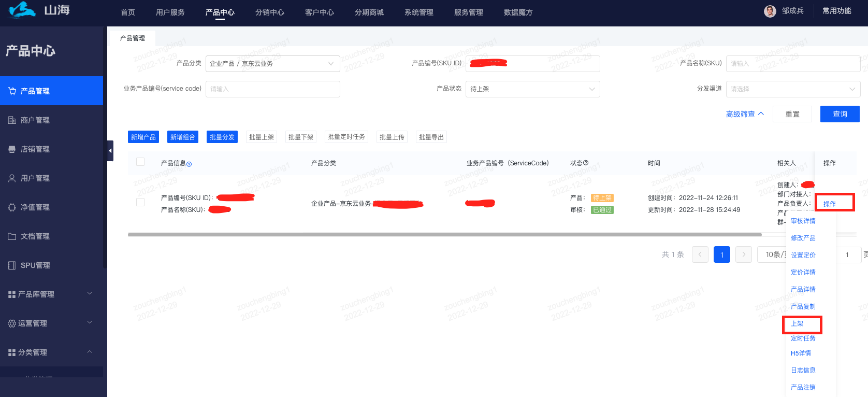Collapse the 分类管理 sidebar menu
Image resolution: width=868 pixels, height=397 pixels.
(x=90, y=352)
